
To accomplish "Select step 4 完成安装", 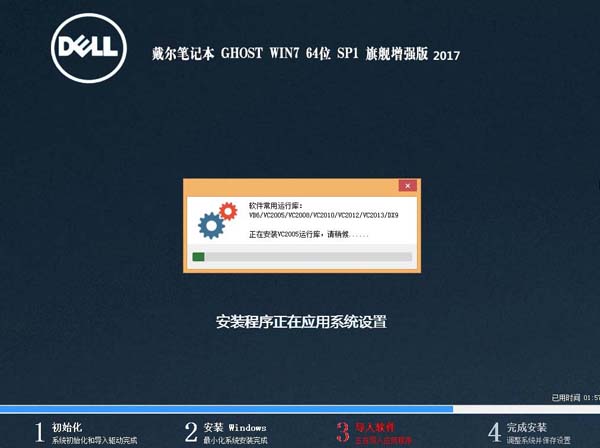I will [529, 433].
